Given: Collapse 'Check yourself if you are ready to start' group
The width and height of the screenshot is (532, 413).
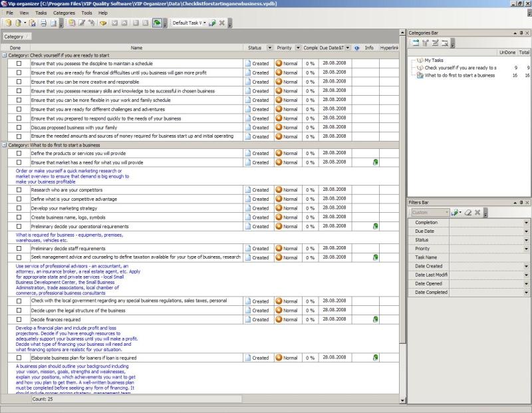Looking at the screenshot, I should (4, 55).
